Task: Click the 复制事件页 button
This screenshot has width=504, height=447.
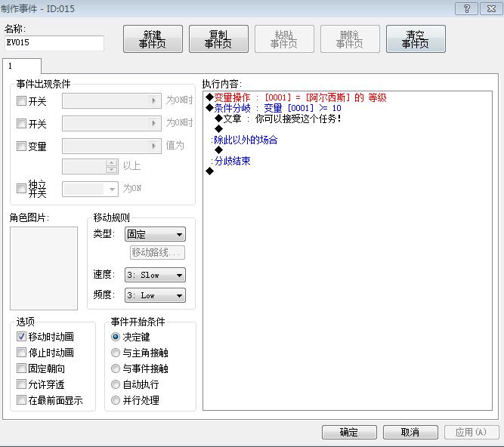Action: click(x=218, y=39)
